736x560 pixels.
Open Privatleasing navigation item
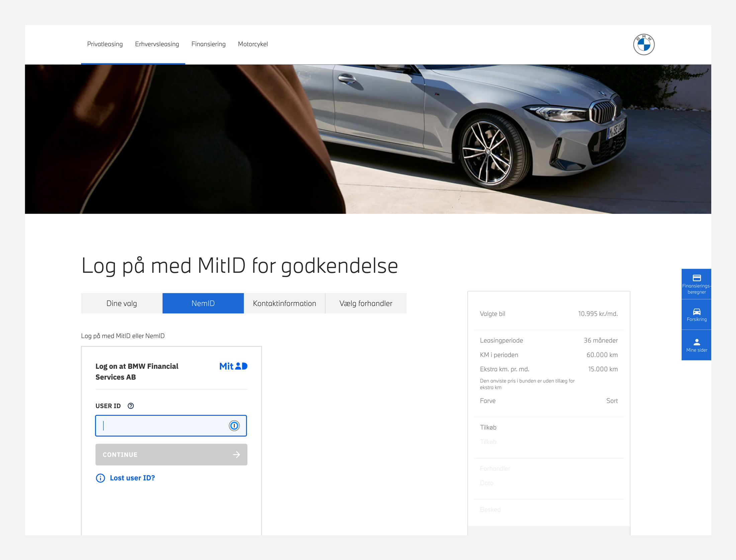(105, 44)
